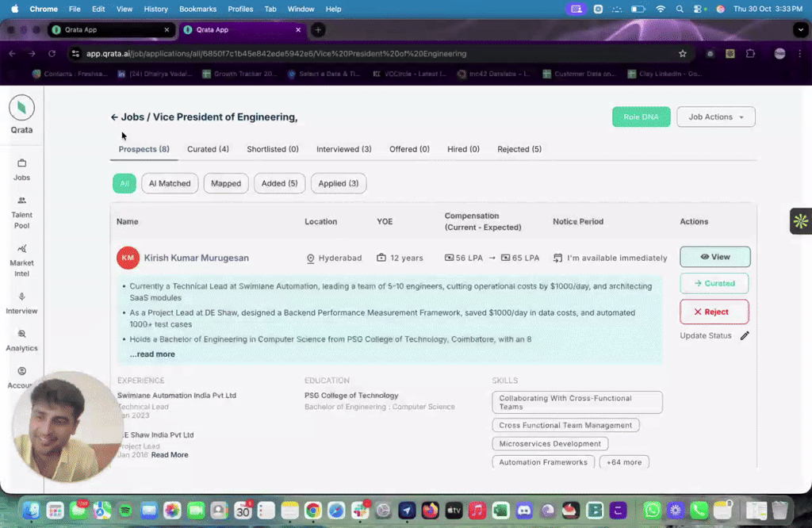Viewport: 812px width, 528px height.
Task: Move candidate to Curated
Action: (x=714, y=283)
